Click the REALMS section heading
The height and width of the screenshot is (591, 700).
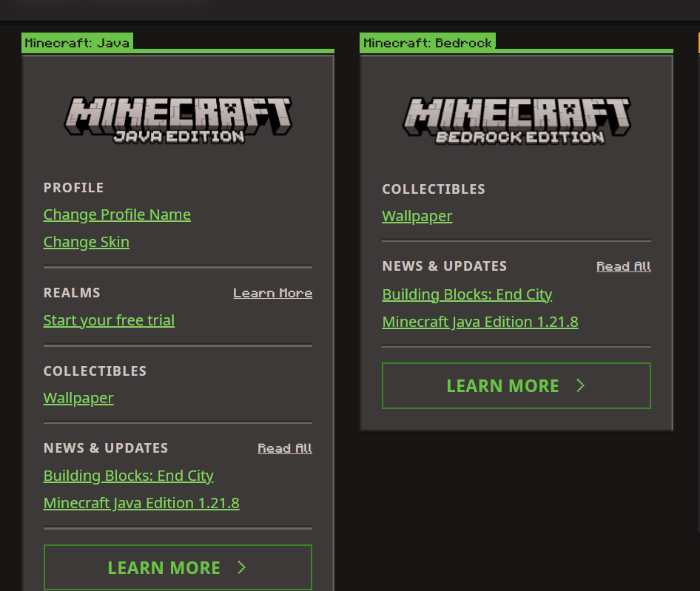72,293
